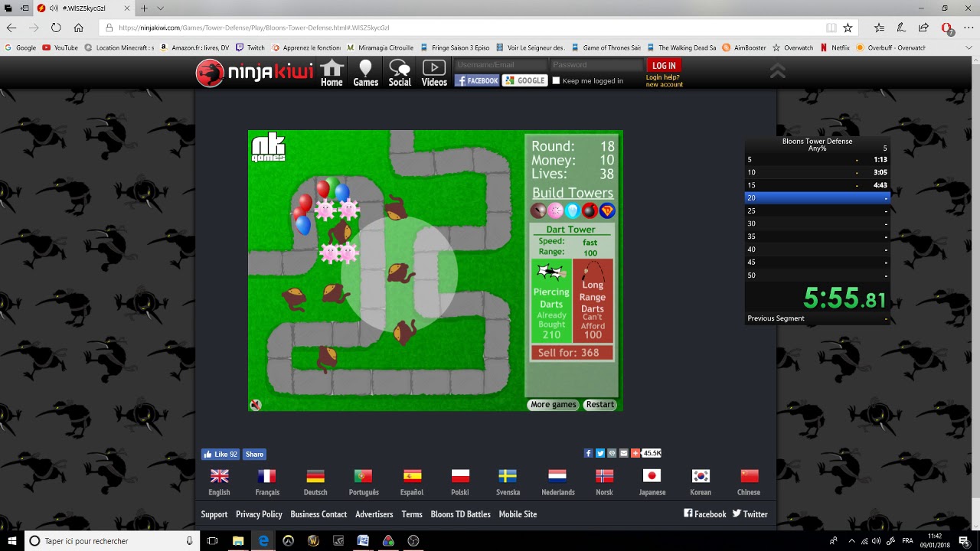Open the Mobile Site link

(x=518, y=514)
